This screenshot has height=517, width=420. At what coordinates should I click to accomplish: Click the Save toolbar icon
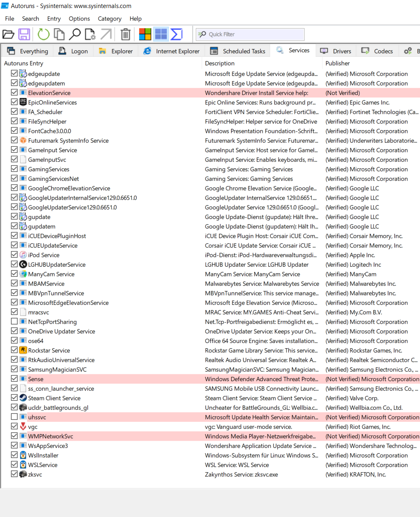pyautogui.click(x=24, y=35)
